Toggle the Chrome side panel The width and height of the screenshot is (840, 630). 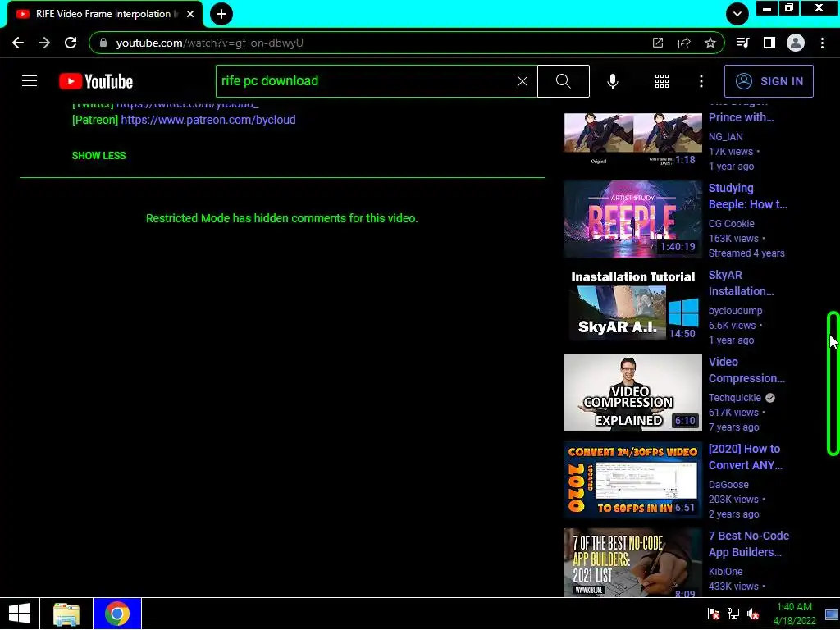769,43
